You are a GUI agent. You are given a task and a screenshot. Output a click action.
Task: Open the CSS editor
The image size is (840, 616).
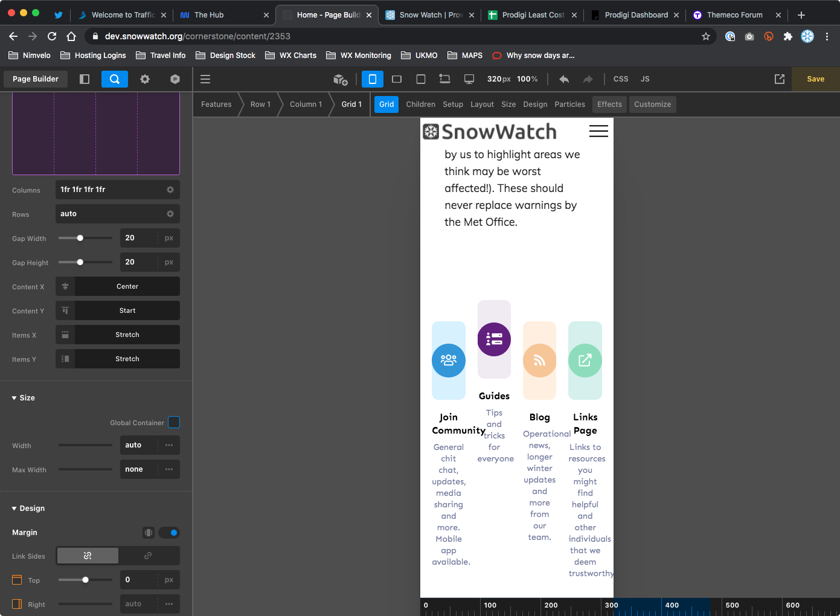tap(621, 79)
